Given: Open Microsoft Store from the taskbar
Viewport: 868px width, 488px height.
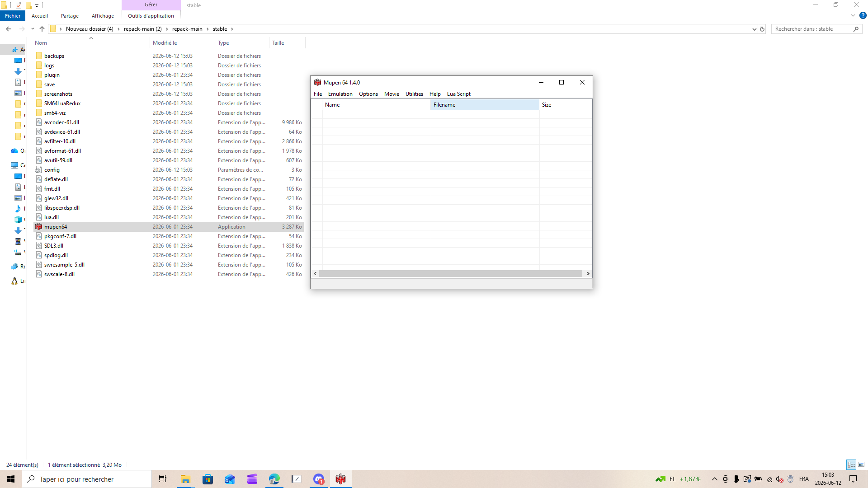Looking at the screenshot, I should pyautogui.click(x=208, y=479).
